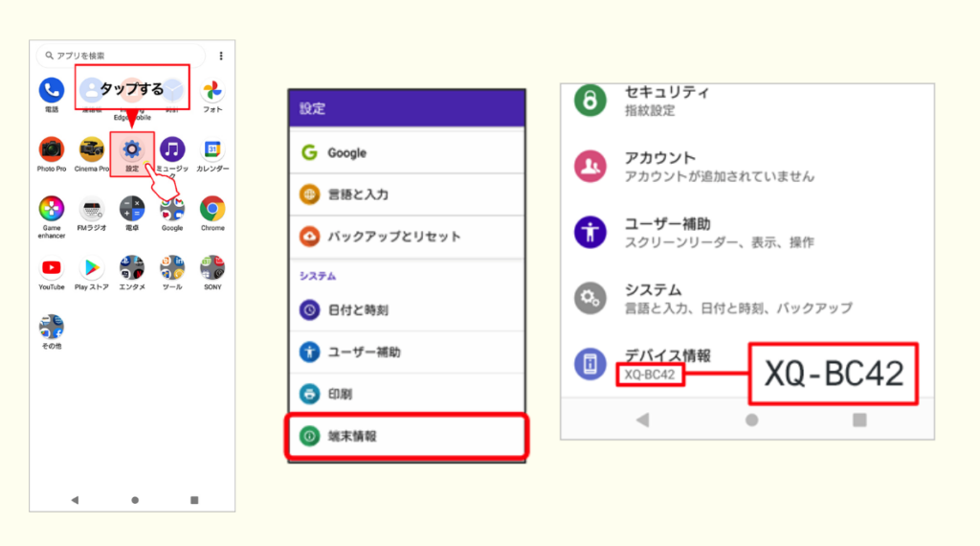The width and height of the screenshot is (980, 546).
Task: Click the pink アカウント icon
Action: (590, 167)
